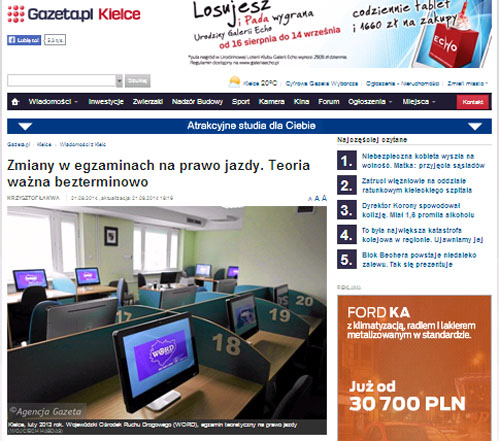Click the weather icon for Kielce
Screen dimensions: 499x441
point(234,82)
